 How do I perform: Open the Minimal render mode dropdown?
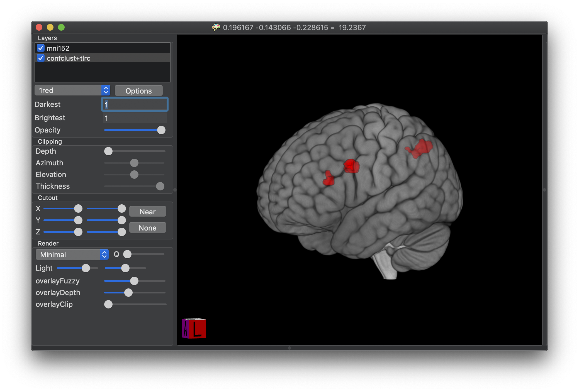(72, 254)
